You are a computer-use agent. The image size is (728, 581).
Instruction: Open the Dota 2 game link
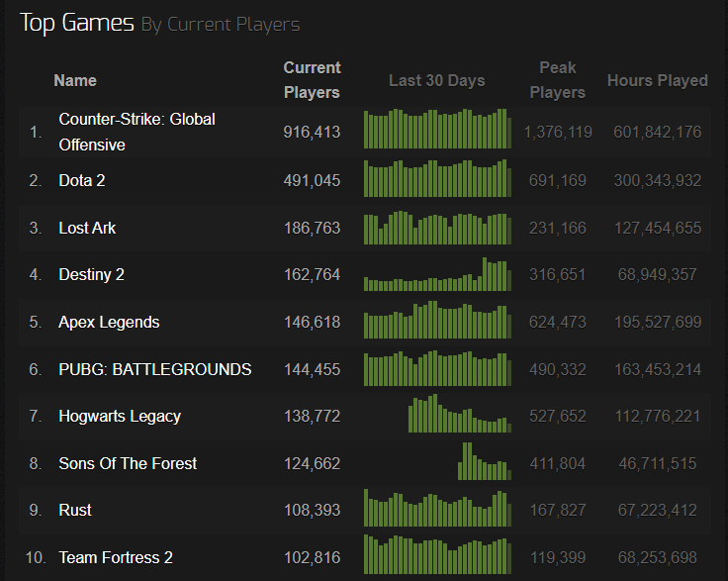point(82,180)
